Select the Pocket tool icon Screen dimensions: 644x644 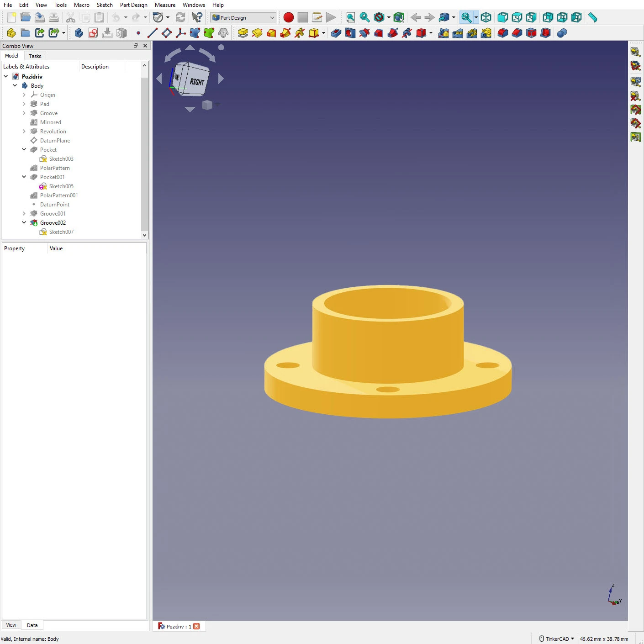click(x=336, y=33)
